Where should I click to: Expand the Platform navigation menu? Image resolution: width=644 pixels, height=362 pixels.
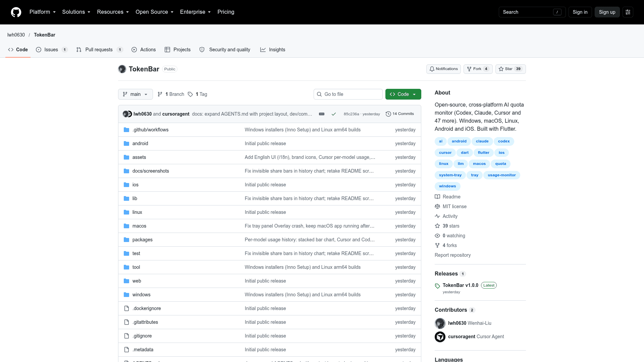[43, 12]
